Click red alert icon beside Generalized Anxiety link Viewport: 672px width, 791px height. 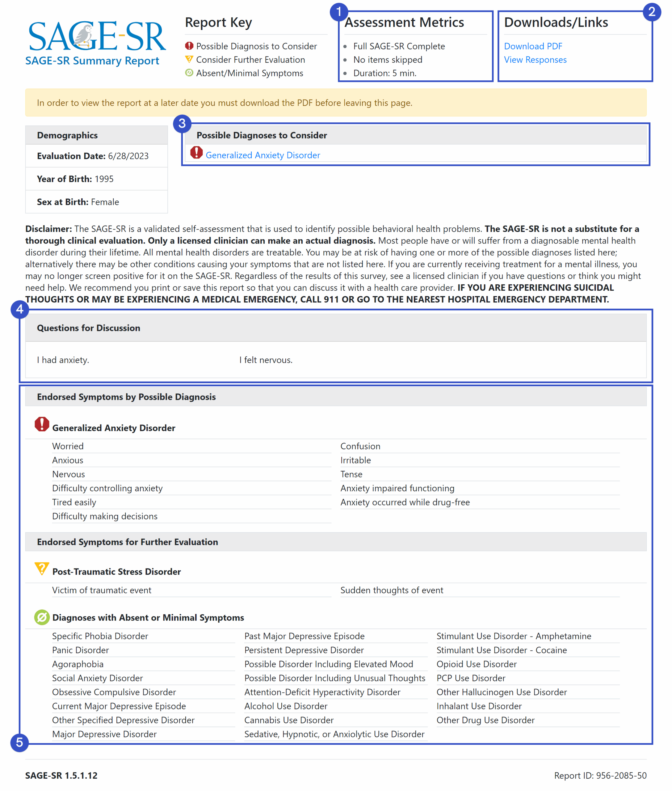click(196, 153)
